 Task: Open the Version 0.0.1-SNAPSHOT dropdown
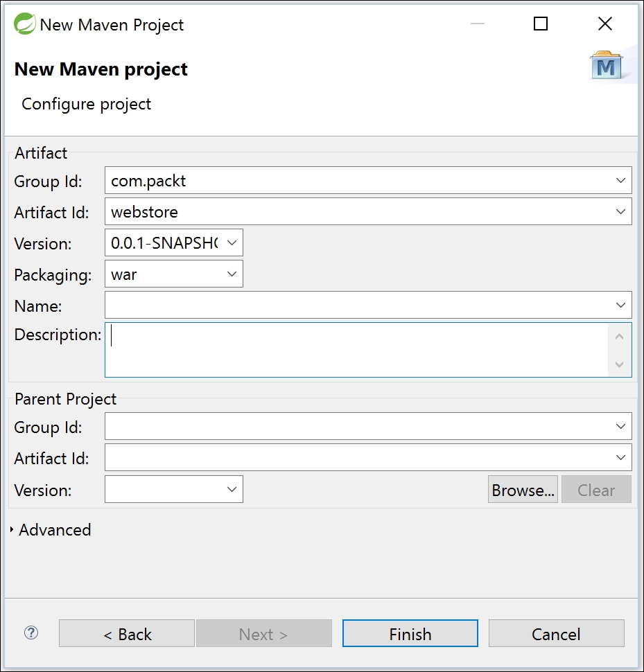click(232, 243)
